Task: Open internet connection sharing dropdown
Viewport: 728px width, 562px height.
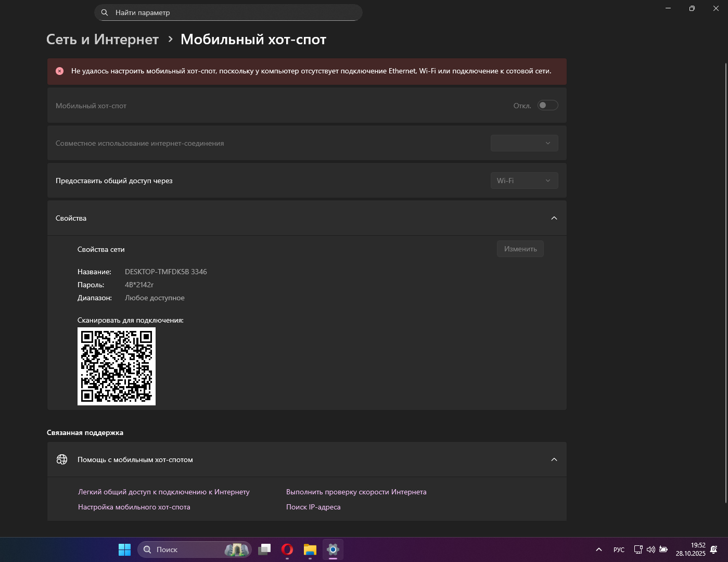Action: coord(524,143)
